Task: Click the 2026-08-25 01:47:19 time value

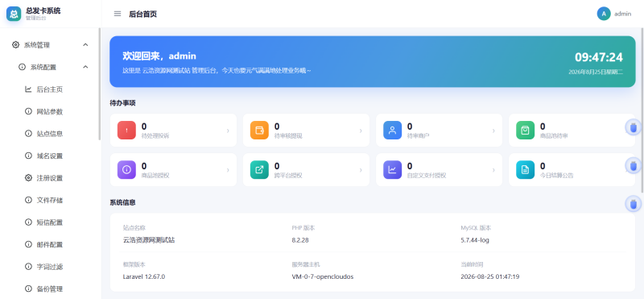Action: pos(490,276)
